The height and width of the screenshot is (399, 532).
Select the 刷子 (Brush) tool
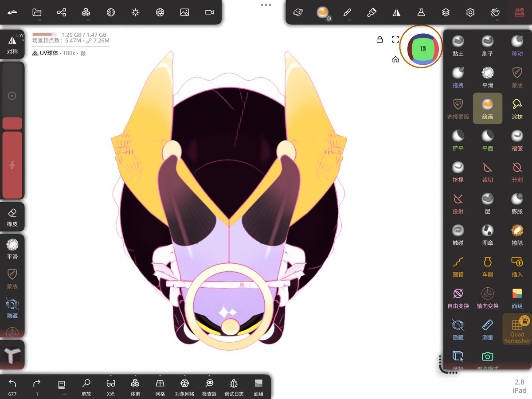point(488,45)
